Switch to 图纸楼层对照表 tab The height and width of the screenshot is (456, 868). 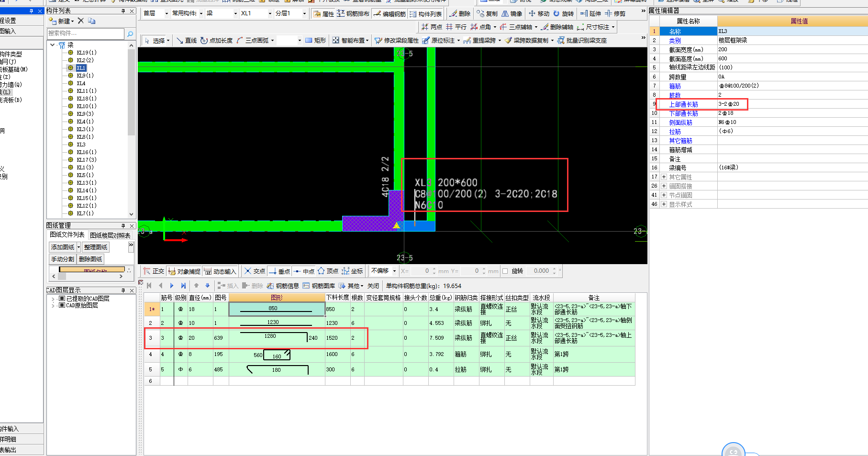110,235
